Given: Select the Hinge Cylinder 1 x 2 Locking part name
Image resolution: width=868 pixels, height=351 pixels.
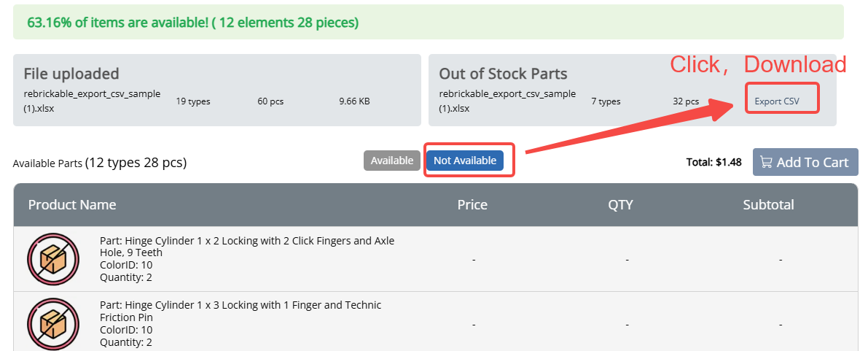Looking at the screenshot, I should (247, 247).
